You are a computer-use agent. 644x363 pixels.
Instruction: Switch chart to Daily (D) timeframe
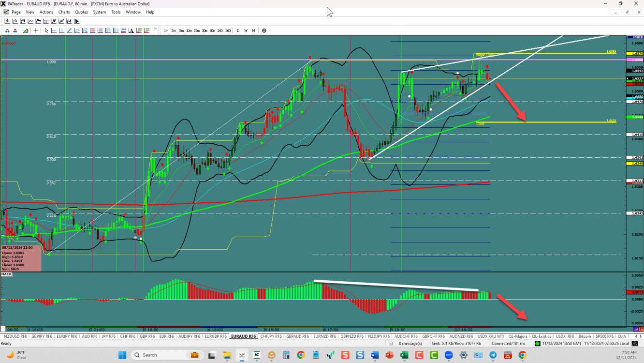[238, 30]
